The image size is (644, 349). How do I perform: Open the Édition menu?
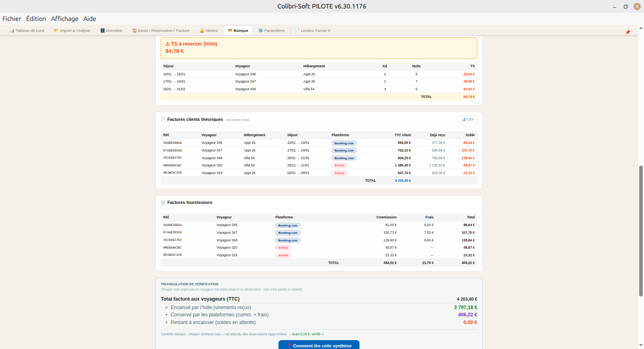point(36,19)
